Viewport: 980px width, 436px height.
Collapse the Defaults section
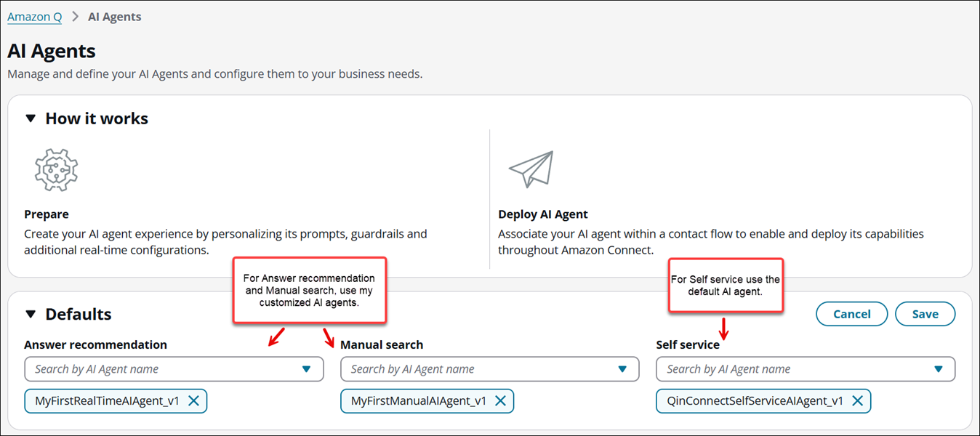(x=31, y=314)
